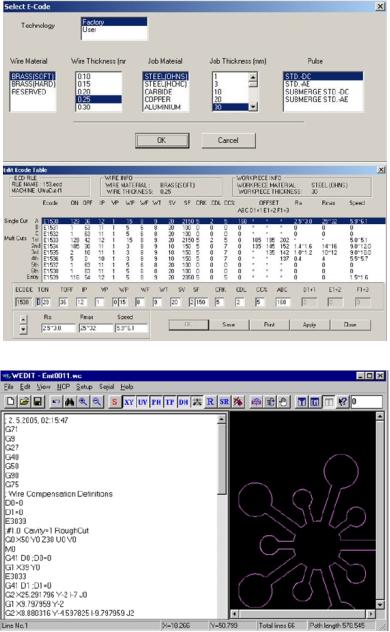Click Apply in Edit Ecode Table

(x=309, y=324)
